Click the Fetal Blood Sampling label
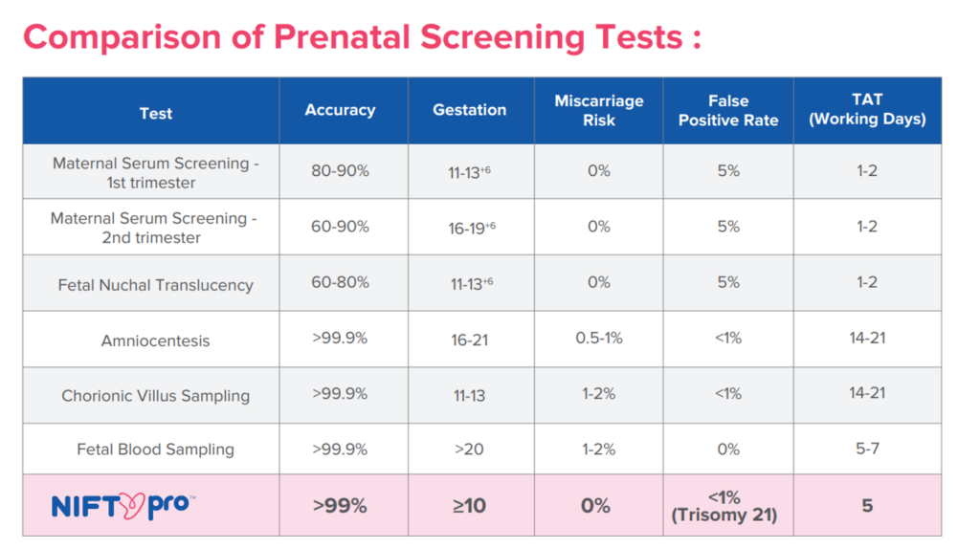 [156, 450]
